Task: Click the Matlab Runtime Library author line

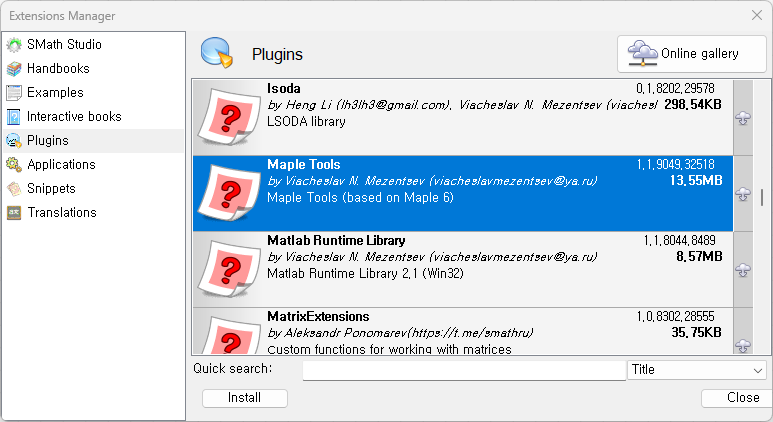Action: click(432, 257)
